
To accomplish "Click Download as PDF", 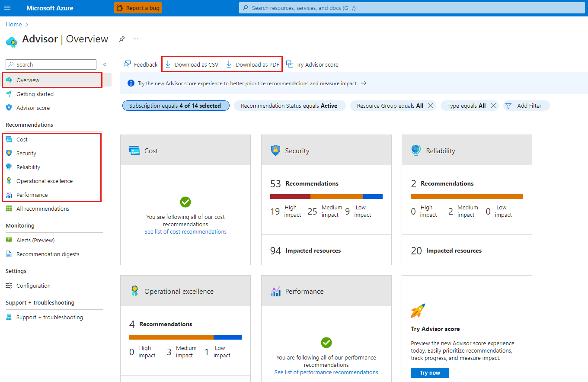I will click(252, 64).
